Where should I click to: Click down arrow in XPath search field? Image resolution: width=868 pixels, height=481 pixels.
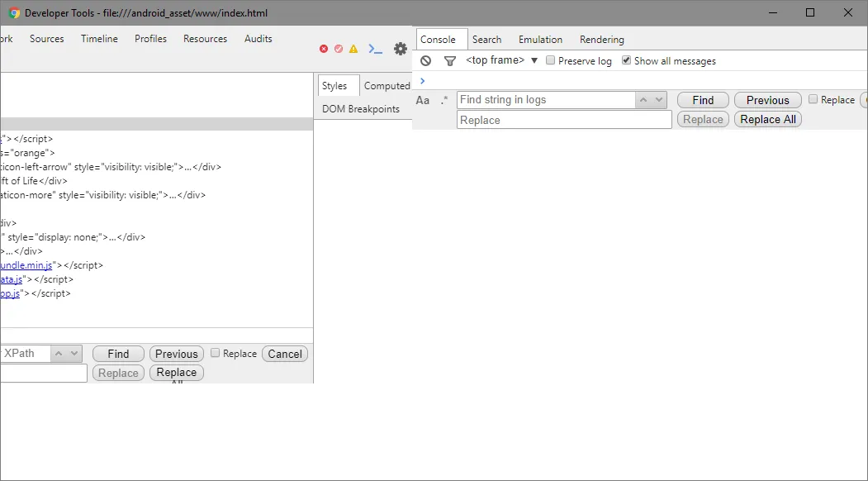pyautogui.click(x=74, y=354)
